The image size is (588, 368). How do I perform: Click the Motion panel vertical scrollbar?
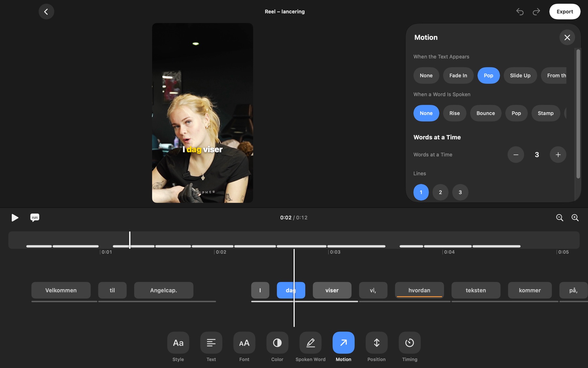[x=578, y=114]
